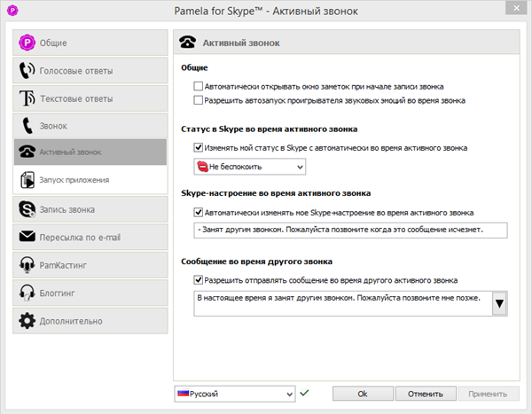Allow sound emotion player autostart checkbox

coord(198,100)
